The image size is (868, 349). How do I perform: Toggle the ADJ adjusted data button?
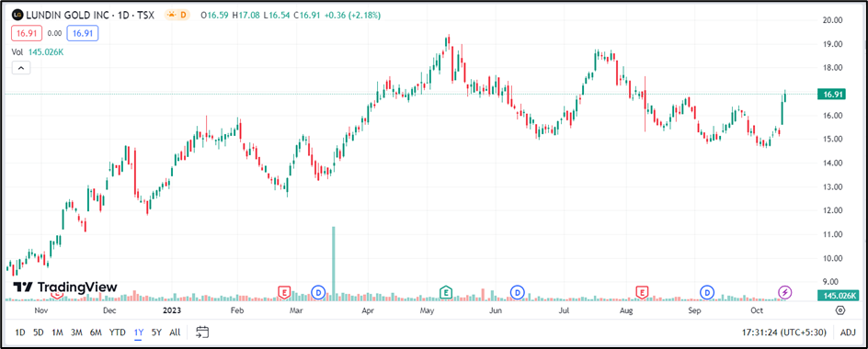point(848,332)
